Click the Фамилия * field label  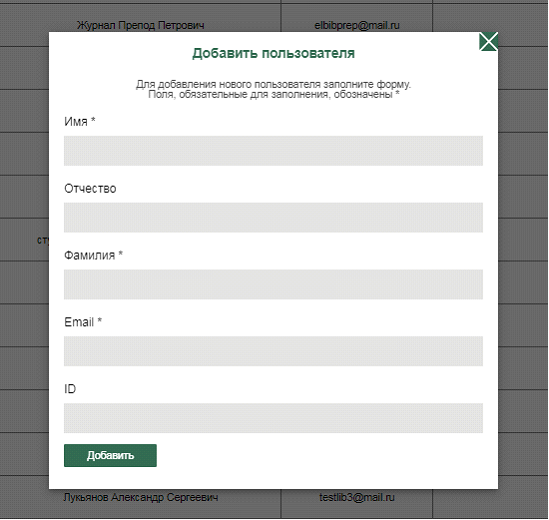tap(93, 255)
